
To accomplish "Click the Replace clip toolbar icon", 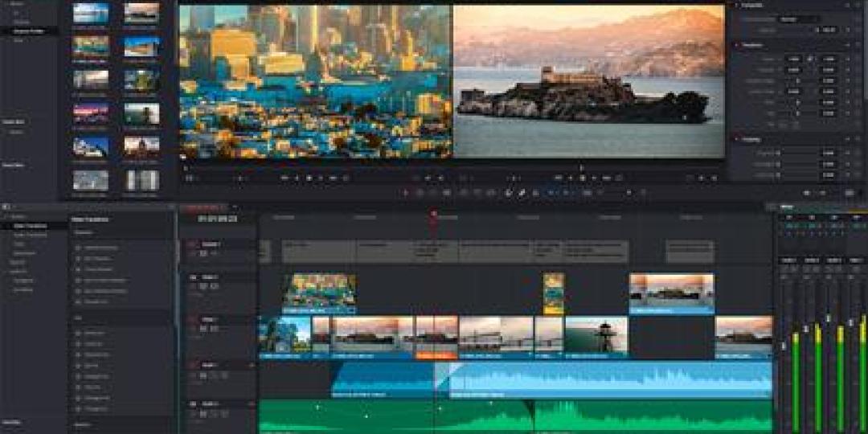I will pos(491,193).
